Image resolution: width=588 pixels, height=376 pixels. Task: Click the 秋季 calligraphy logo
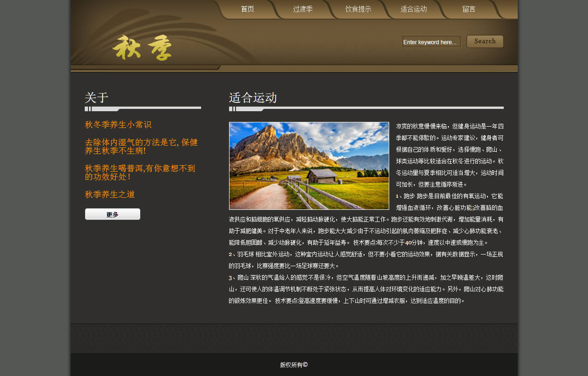(142, 47)
